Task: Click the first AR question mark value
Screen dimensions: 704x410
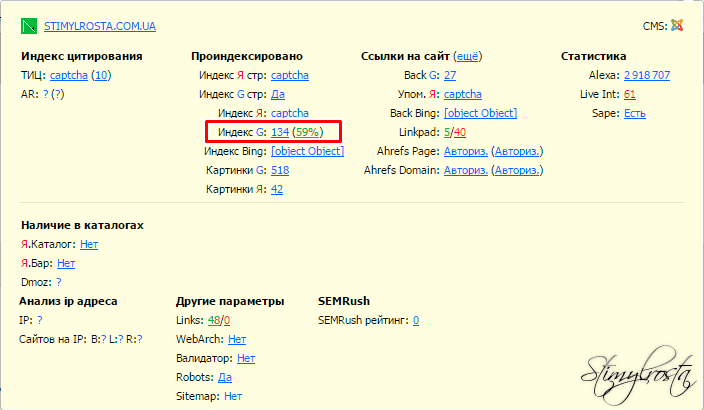Action: [45, 94]
